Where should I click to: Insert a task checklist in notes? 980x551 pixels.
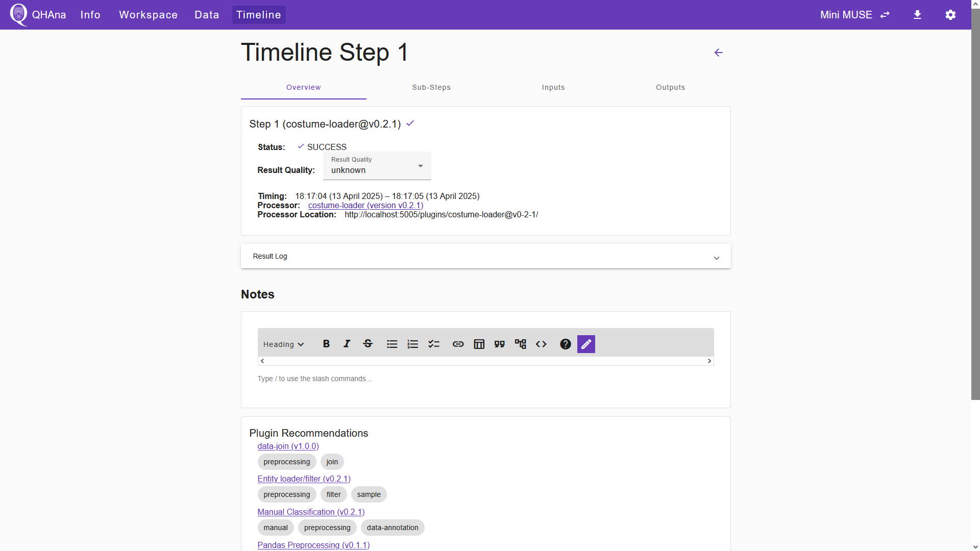(x=434, y=344)
